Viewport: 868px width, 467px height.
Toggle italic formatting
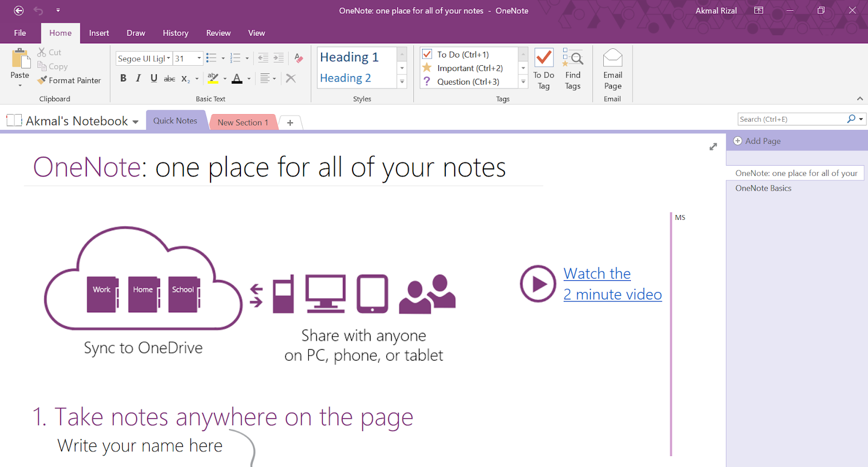138,79
